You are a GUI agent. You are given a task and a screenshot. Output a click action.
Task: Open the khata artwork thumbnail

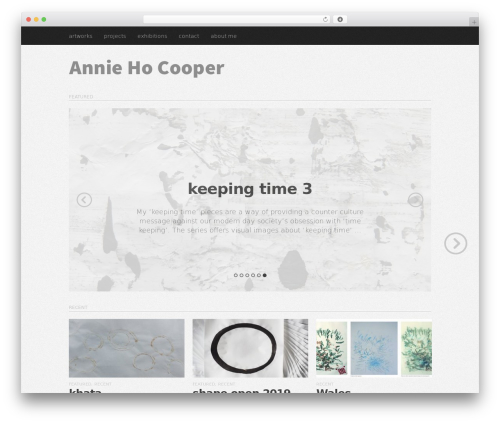pyautogui.click(x=127, y=348)
